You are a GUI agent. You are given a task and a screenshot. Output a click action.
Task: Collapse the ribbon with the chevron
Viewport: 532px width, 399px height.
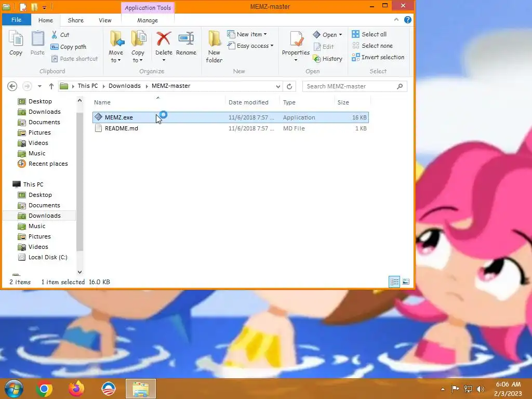[x=396, y=20]
